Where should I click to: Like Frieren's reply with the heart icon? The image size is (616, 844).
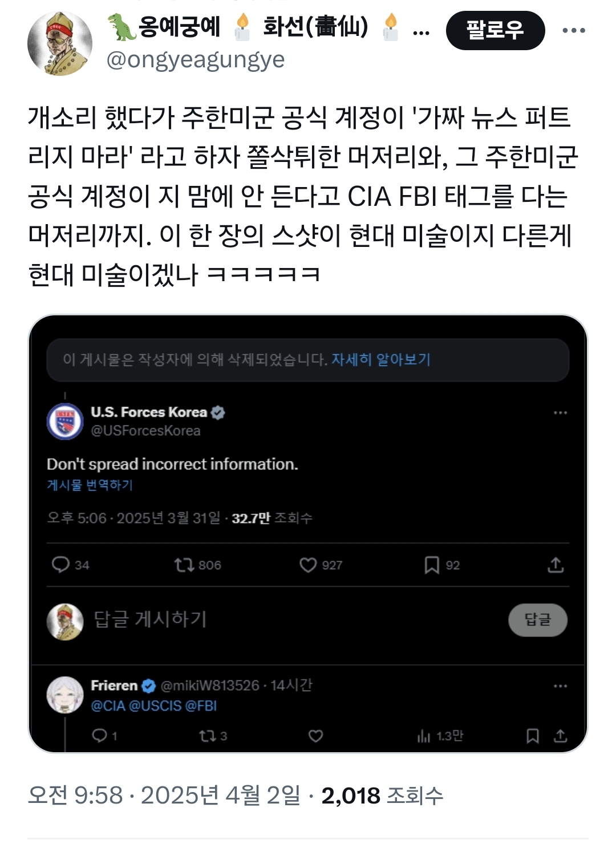point(315,736)
